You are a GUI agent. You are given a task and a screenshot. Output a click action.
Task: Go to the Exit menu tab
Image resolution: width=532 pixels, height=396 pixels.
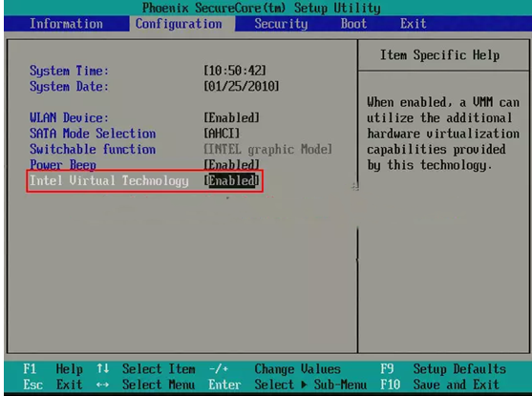[x=413, y=24]
